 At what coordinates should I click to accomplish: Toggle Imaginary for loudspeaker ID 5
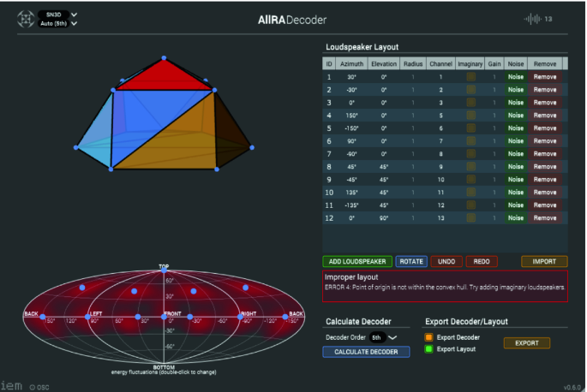pos(470,128)
